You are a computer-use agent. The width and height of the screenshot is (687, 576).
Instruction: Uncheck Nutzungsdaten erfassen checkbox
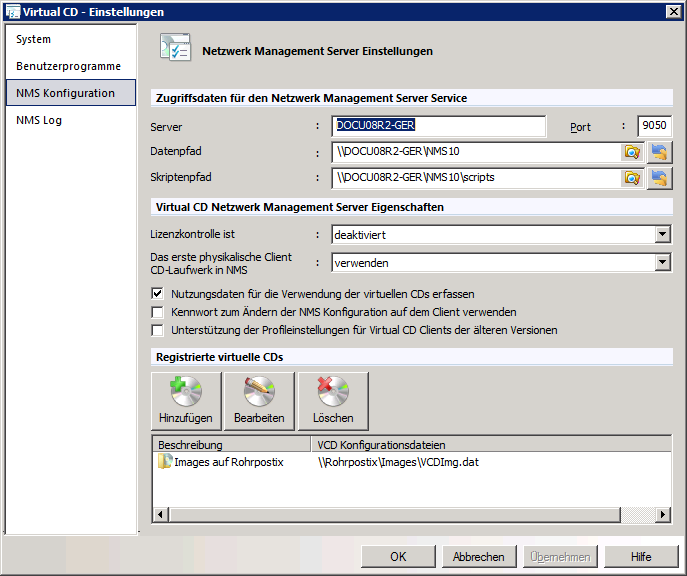tap(157, 293)
